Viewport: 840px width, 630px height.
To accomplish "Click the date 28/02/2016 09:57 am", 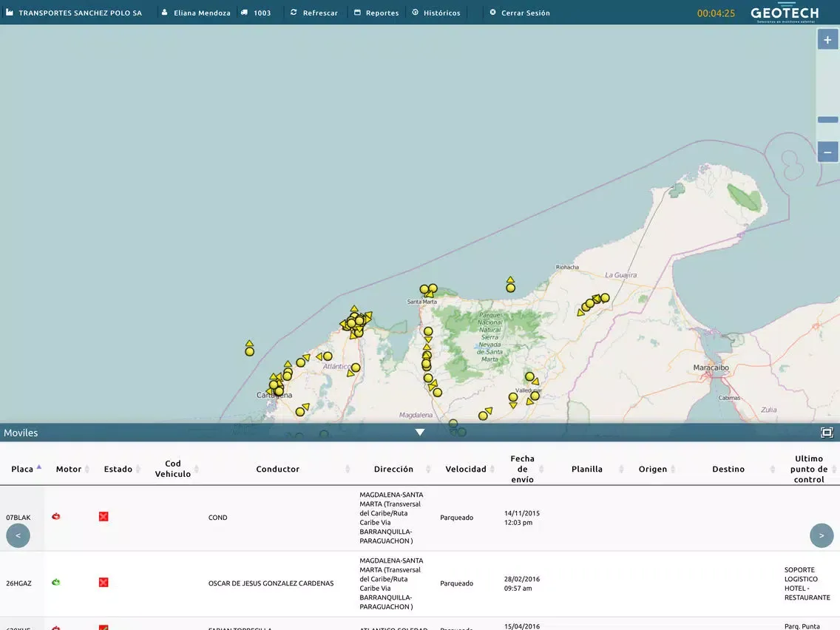I will (x=522, y=583).
